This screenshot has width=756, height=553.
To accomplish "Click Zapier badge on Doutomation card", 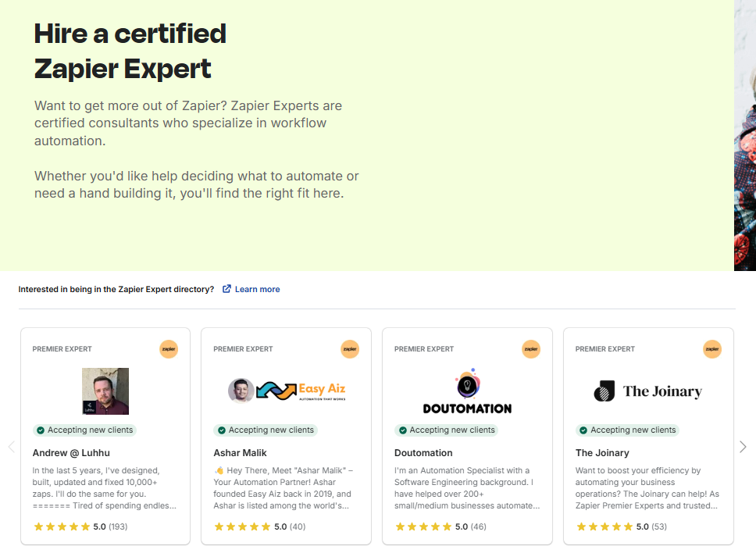I will (x=531, y=349).
